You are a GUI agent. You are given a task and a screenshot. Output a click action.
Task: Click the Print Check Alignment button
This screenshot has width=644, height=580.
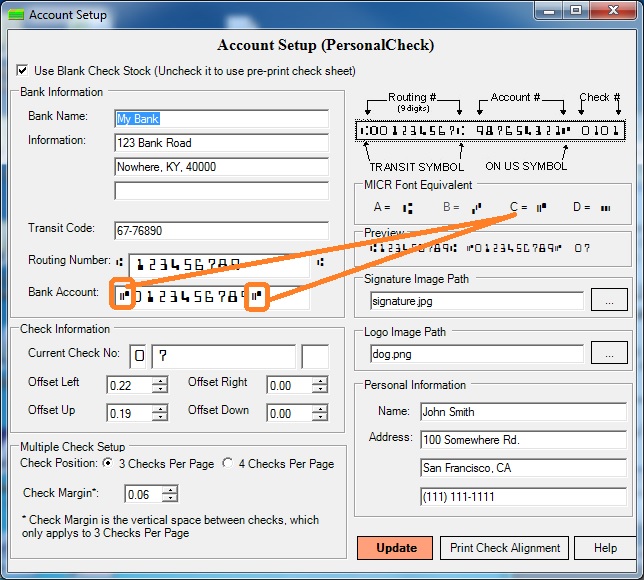[504, 548]
